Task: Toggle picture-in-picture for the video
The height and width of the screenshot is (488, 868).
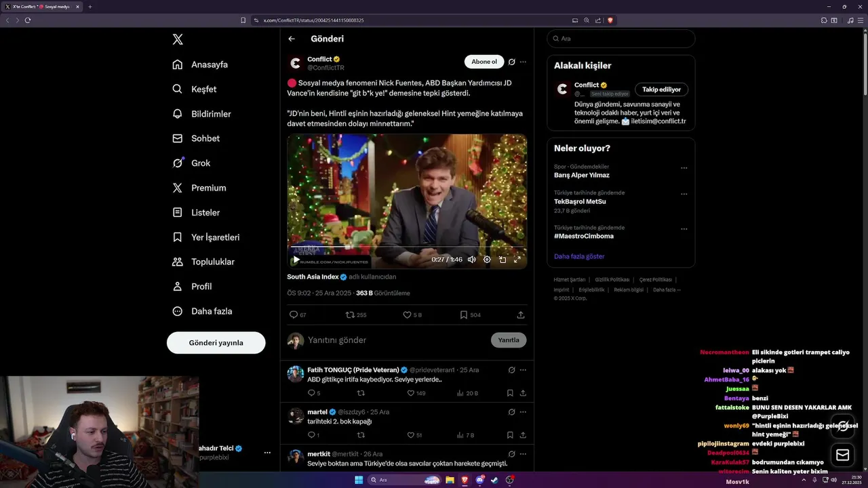Action: 502,260
